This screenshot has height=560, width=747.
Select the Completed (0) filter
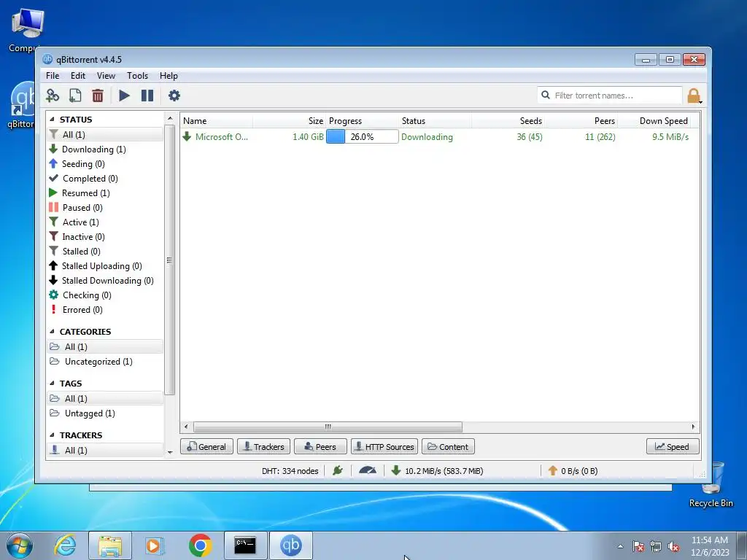pos(105,179)
